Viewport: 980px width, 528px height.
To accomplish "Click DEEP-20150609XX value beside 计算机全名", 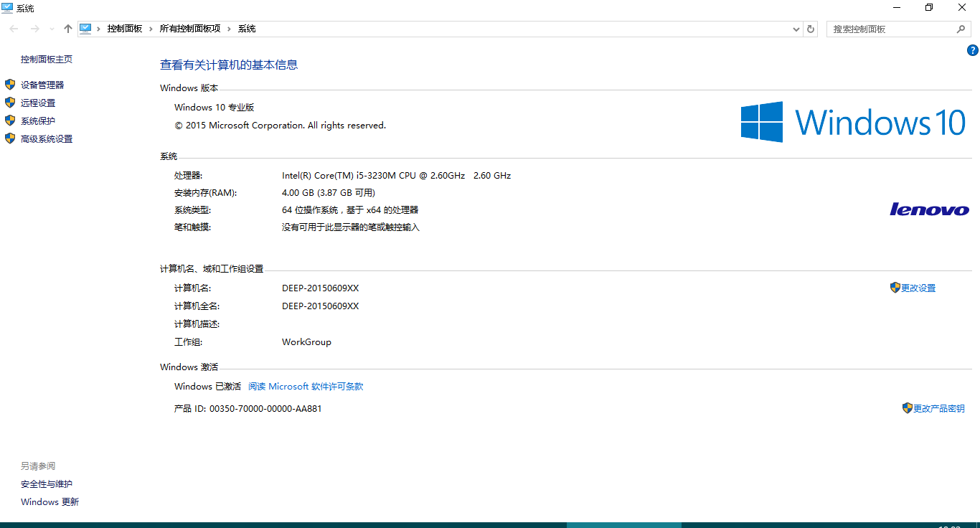I will 320,306.
